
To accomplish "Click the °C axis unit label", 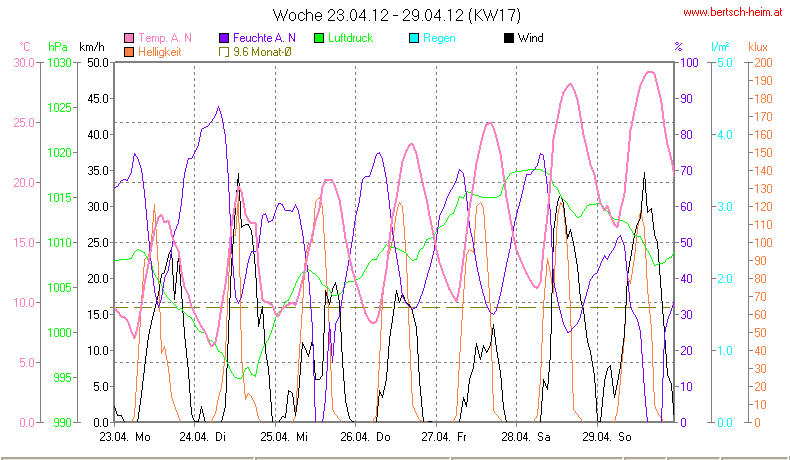I will [25, 47].
